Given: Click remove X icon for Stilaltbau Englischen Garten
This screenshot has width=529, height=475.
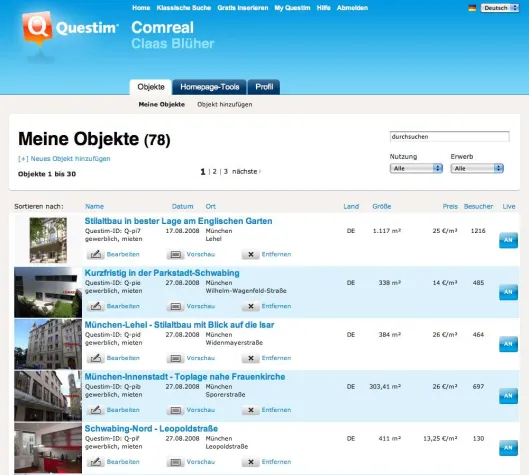Looking at the screenshot, I should click(x=251, y=254).
